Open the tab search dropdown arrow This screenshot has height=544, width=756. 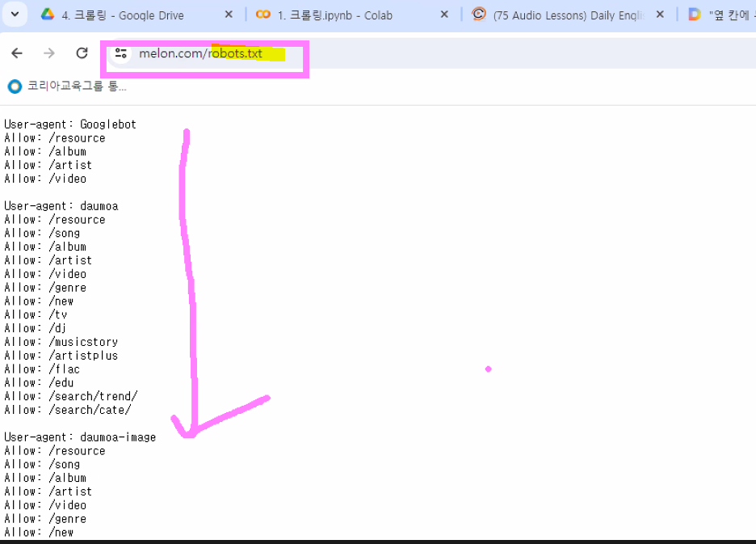(15, 15)
